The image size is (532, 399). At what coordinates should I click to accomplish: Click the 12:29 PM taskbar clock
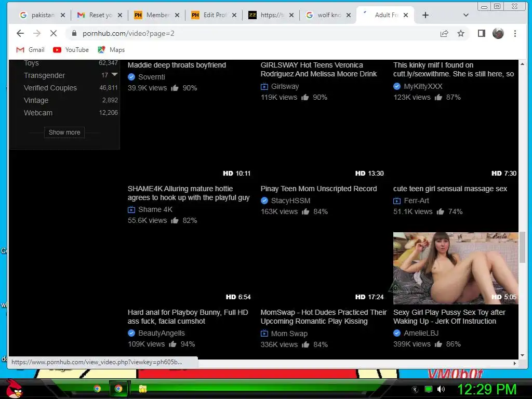tap(487, 389)
